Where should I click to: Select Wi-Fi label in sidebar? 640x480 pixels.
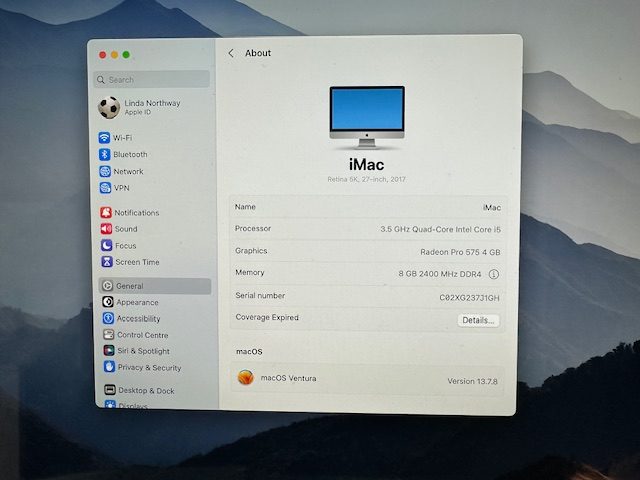point(122,138)
